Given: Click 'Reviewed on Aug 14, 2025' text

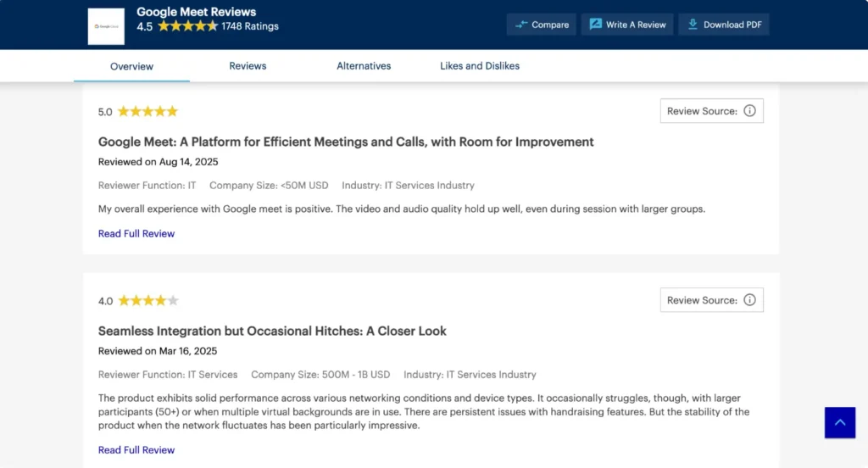Looking at the screenshot, I should 158,162.
